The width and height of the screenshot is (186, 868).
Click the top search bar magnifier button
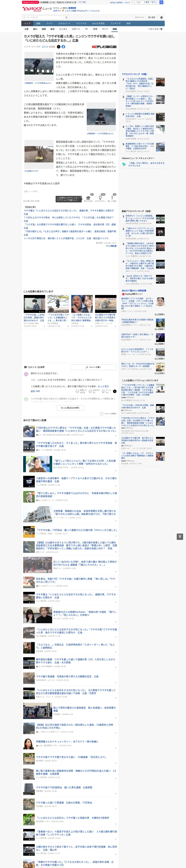point(161,2)
